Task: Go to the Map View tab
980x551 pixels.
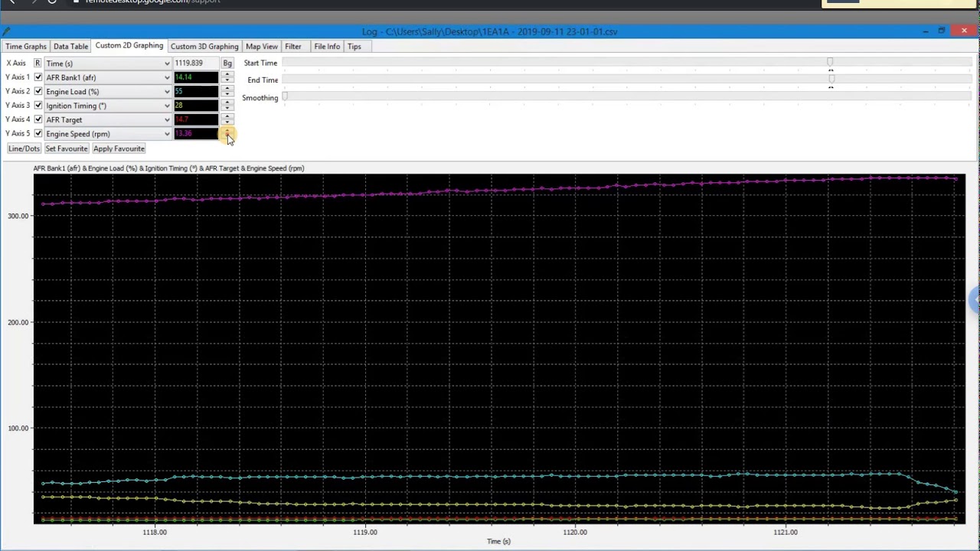Action: click(x=262, y=47)
